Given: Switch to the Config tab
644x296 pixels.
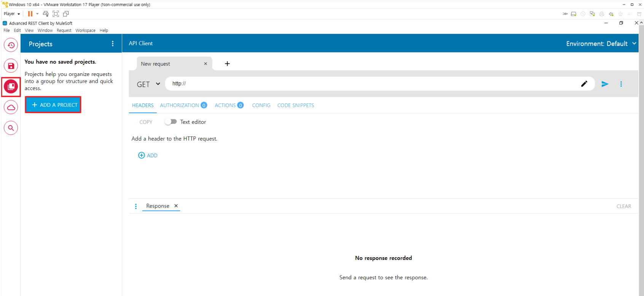Looking at the screenshot, I should [x=261, y=105].
